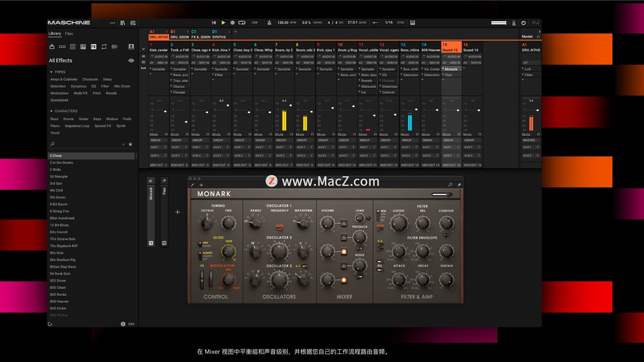The image size is (644, 362).
Task: Toggle the IO section button in mixer
Action: click(x=143, y=56)
